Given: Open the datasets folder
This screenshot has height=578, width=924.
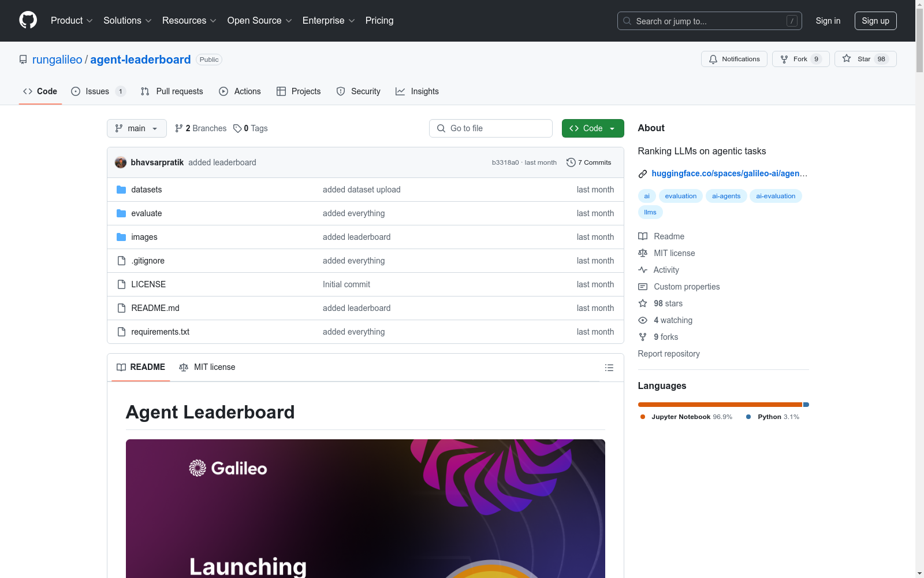Looking at the screenshot, I should (147, 190).
